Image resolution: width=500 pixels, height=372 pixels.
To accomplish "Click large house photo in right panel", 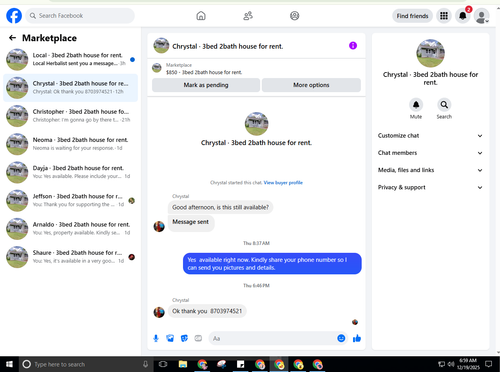I will coord(430,53).
